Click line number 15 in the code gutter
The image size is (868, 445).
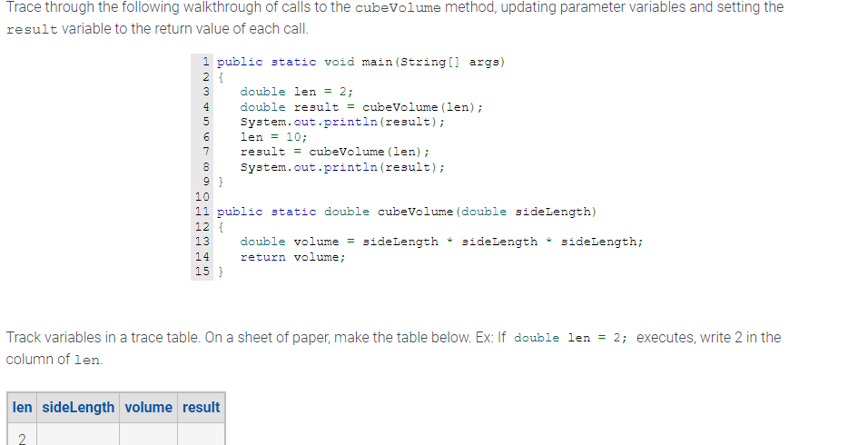click(x=202, y=272)
